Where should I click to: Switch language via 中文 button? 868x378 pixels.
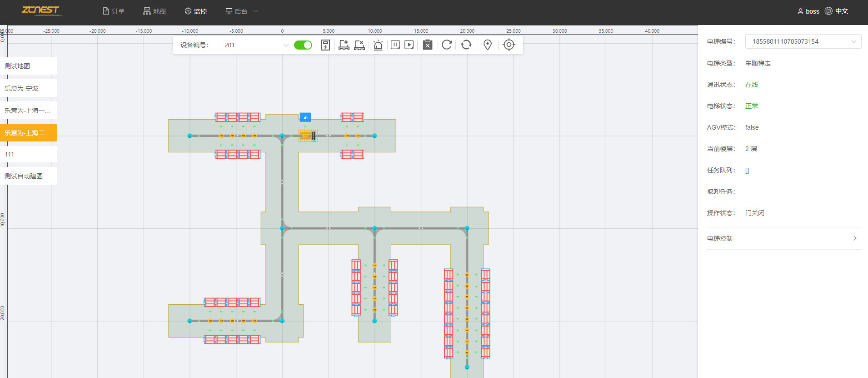837,11
